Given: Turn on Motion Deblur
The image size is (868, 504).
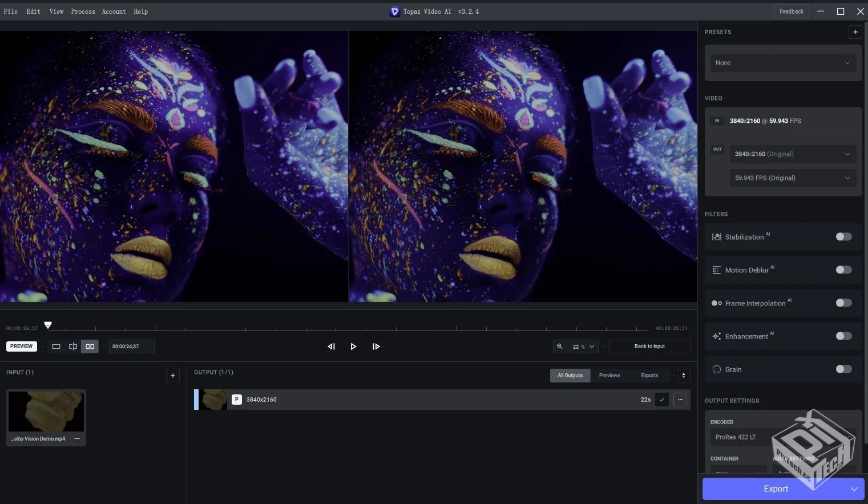Looking at the screenshot, I should (843, 270).
